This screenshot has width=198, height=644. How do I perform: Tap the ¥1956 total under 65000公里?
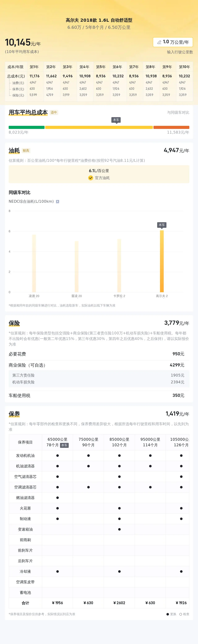pyautogui.click(x=57, y=603)
